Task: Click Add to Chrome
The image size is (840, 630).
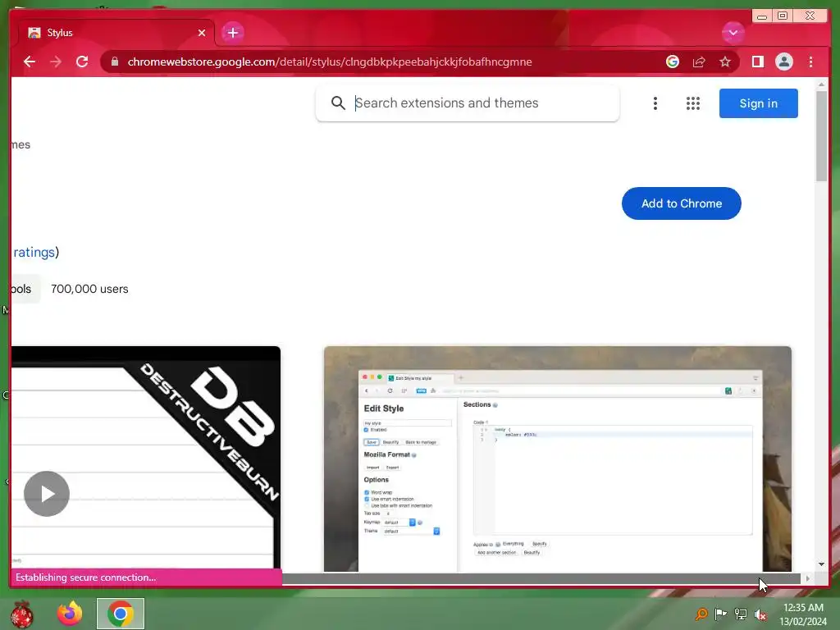Action: pyautogui.click(x=681, y=203)
